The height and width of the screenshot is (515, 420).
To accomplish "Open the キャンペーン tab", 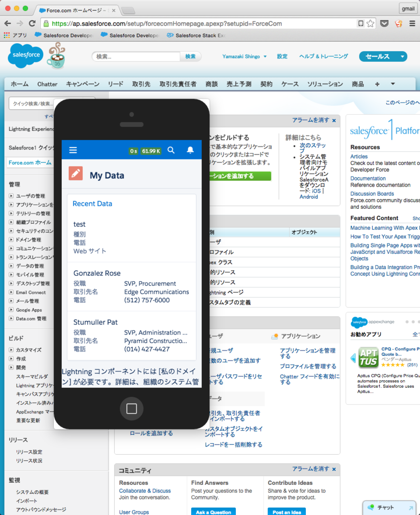I will (83, 84).
